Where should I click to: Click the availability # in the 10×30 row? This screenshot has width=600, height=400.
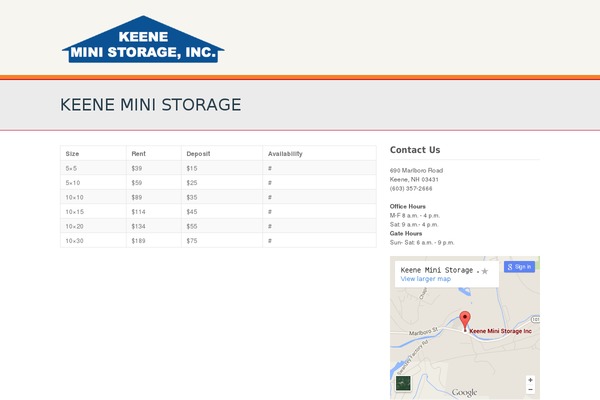[x=270, y=241]
